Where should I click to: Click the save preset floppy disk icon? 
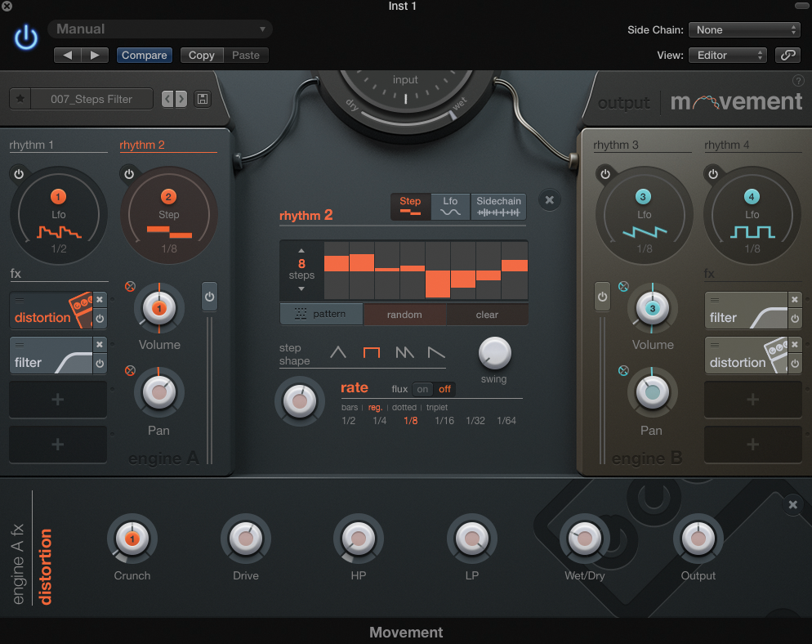click(x=203, y=99)
